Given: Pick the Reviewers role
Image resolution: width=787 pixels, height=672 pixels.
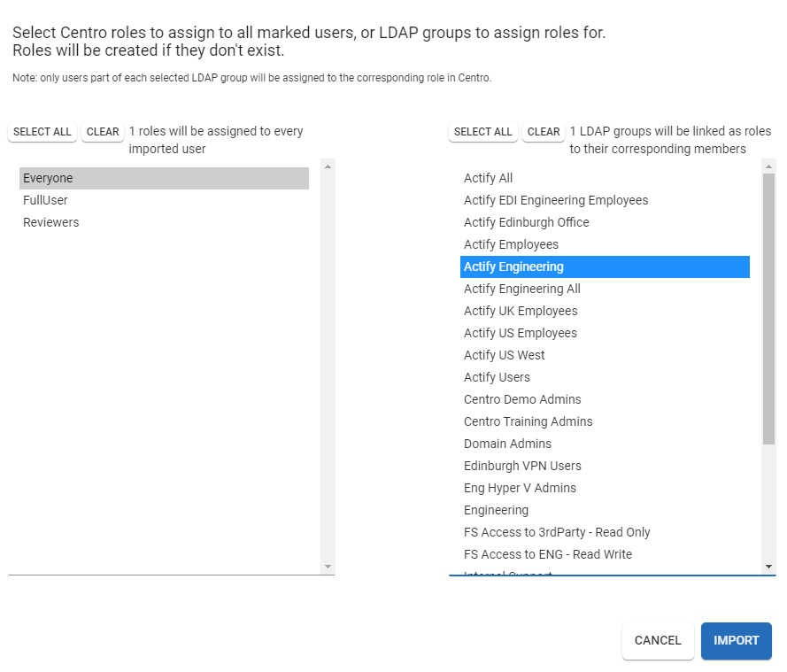Looking at the screenshot, I should pyautogui.click(x=51, y=222).
